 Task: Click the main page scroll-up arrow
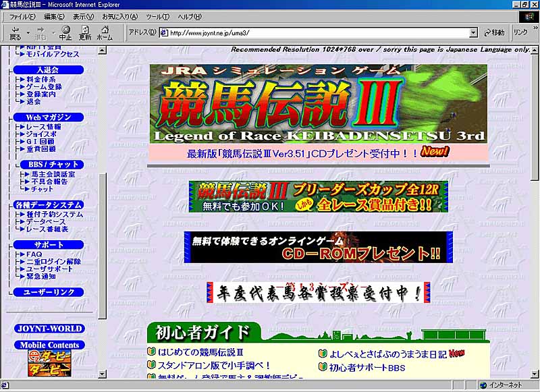(534, 50)
